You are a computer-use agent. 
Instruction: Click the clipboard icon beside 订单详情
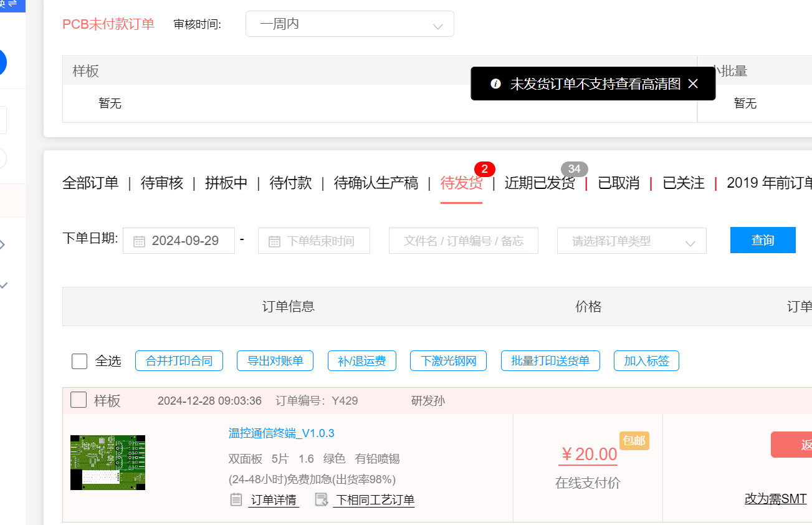(236, 499)
